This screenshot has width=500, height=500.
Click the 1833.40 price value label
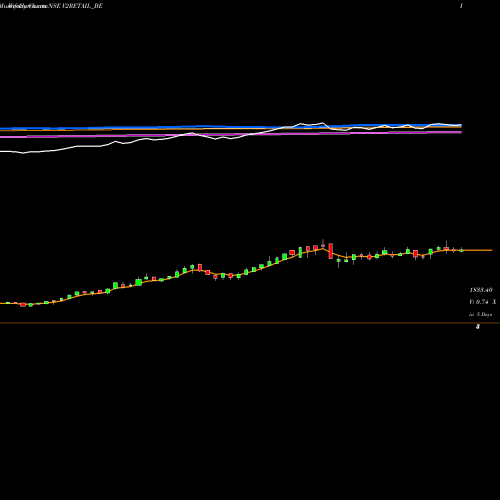(480, 290)
